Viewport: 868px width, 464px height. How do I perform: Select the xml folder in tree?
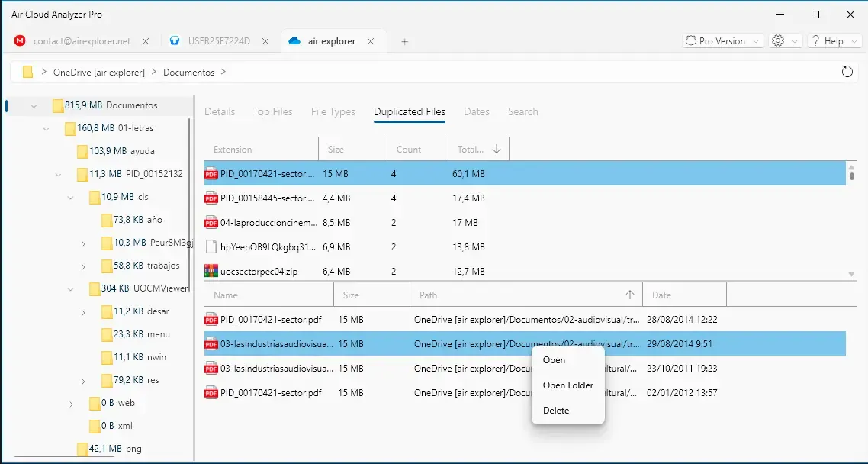coord(111,426)
